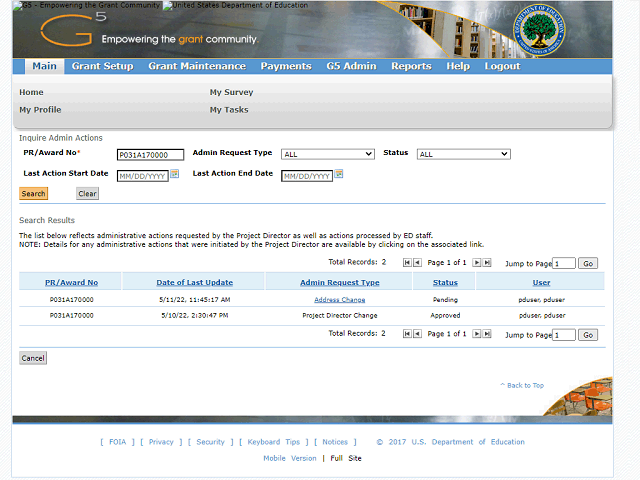Open the Help menu
The height and width of the screenshot is (480, 640).
tap(458, 66)
